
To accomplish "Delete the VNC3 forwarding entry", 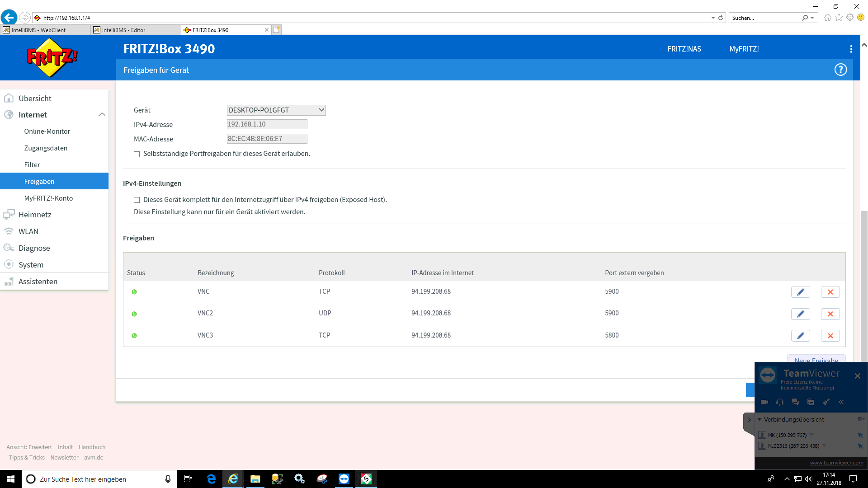I will tap(830, 336).
